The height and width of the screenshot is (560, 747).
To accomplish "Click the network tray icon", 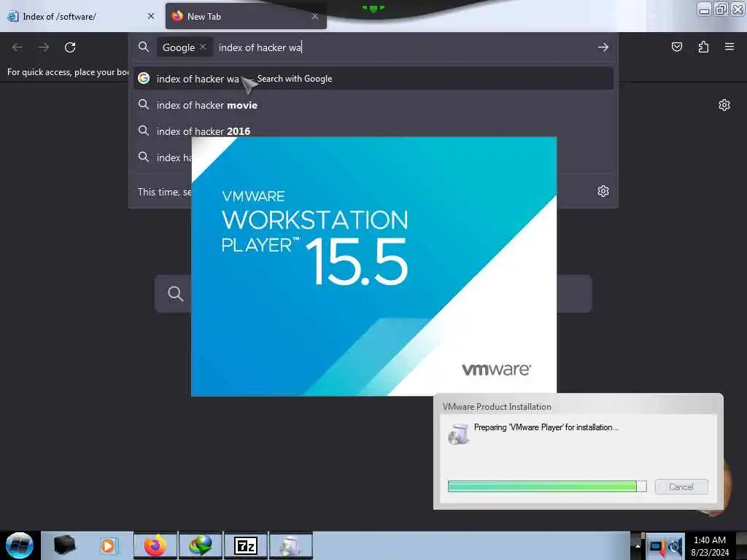I will click(x=657, y=547).
